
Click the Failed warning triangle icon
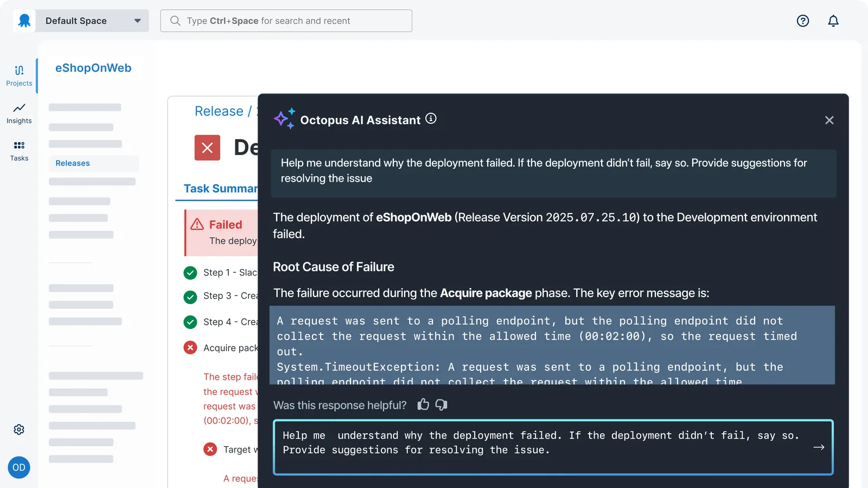pyautogui.click(x=197, y=224)
